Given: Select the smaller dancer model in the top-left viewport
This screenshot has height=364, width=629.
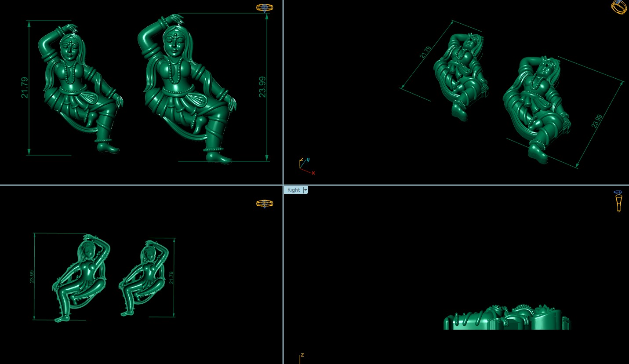Looking at the screenshot, I should [81, 88].
